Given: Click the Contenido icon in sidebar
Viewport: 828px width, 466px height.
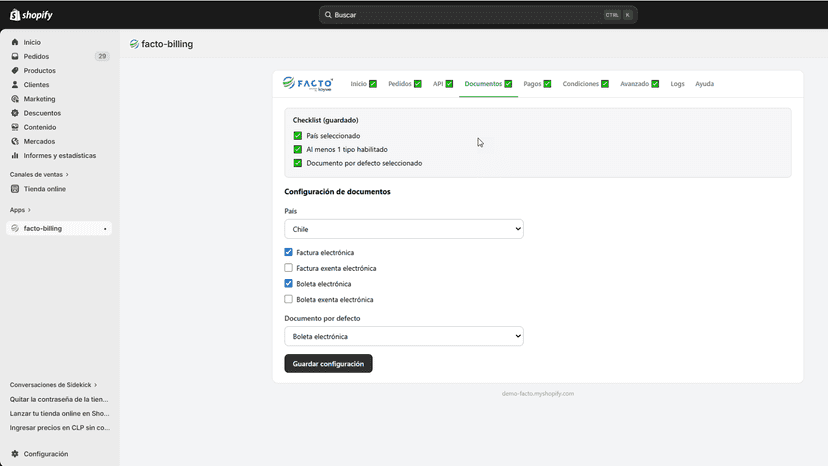Looking at the screenshot, I should click(15, 127).
